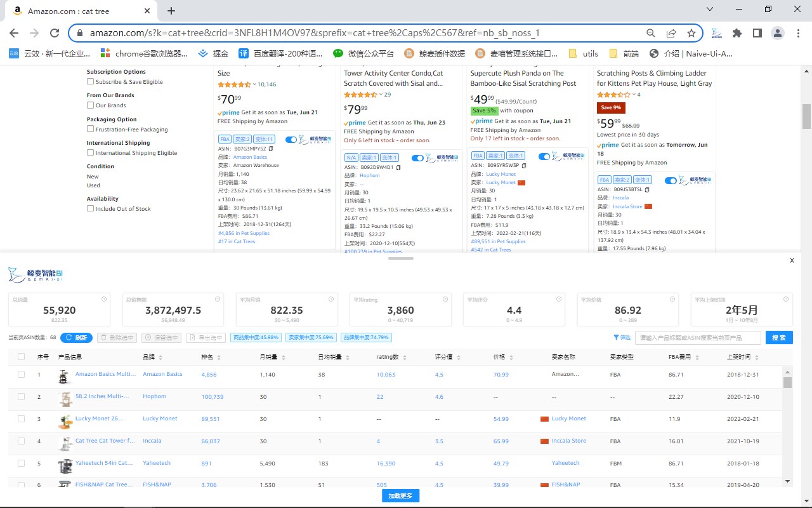Select row 1 Amazon Basics checkbox
The height and width of the screenshot is (508, 812).
click(21, 374)
